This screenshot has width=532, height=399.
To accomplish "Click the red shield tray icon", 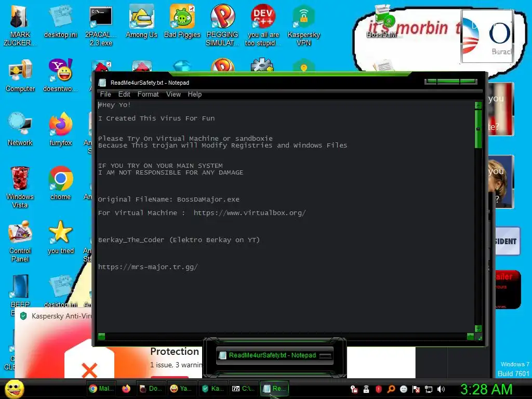I will (379, 389).
